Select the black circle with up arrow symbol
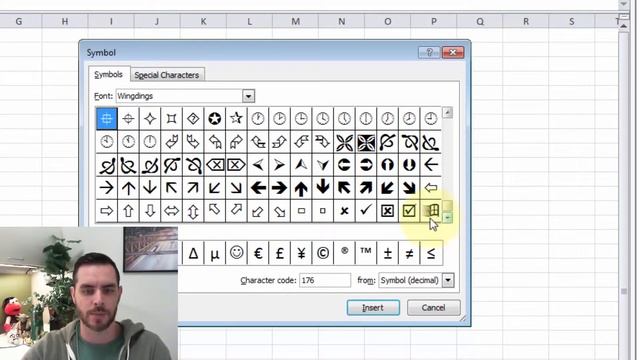Image resolution: width=640 pixels, height=360 pixels. tap(387, 165)
